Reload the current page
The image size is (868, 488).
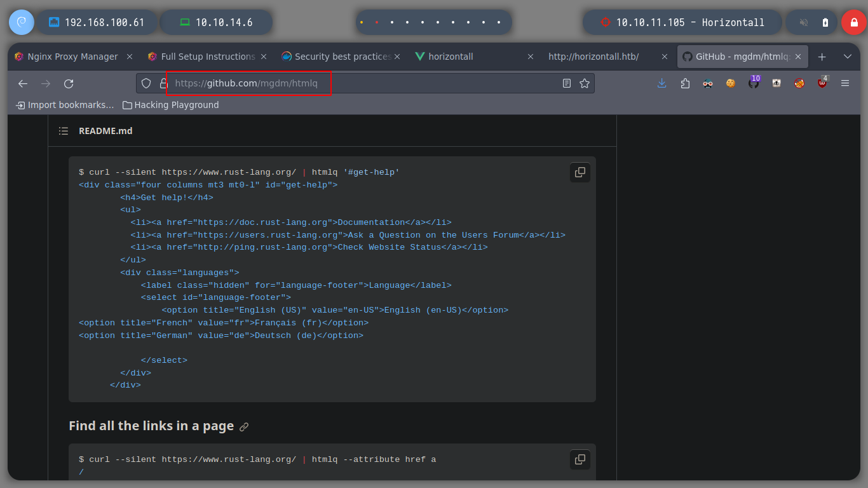[69, 83]
